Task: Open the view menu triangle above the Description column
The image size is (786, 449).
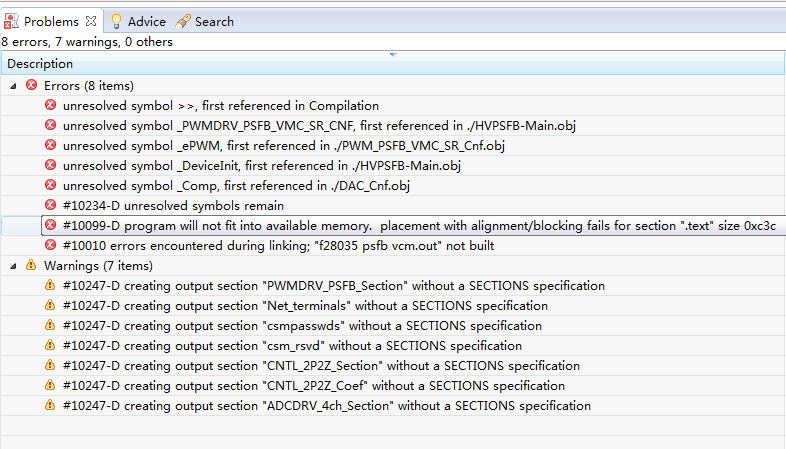Action: [x=392, y=53]
